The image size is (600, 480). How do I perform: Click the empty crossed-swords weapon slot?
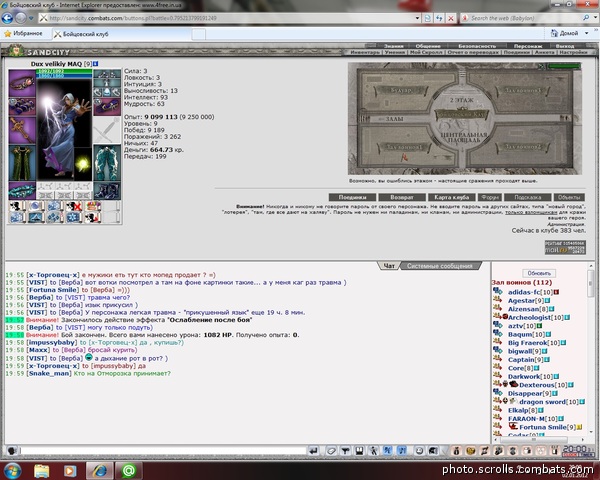pyautogui.click(x=107, y=130)
